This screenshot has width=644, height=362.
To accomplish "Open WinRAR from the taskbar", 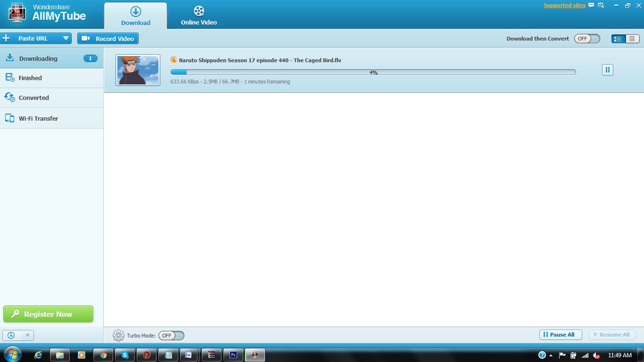I will [212, 355].
